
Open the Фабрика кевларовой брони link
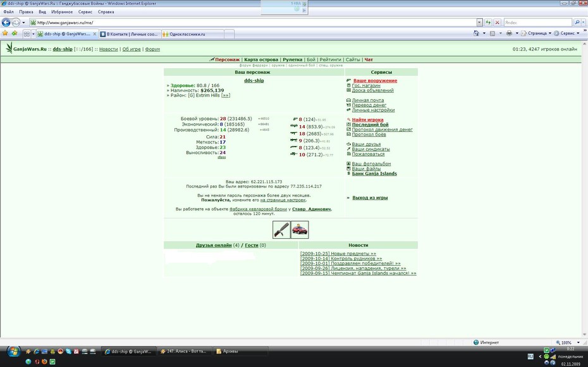tap(258, 209)
